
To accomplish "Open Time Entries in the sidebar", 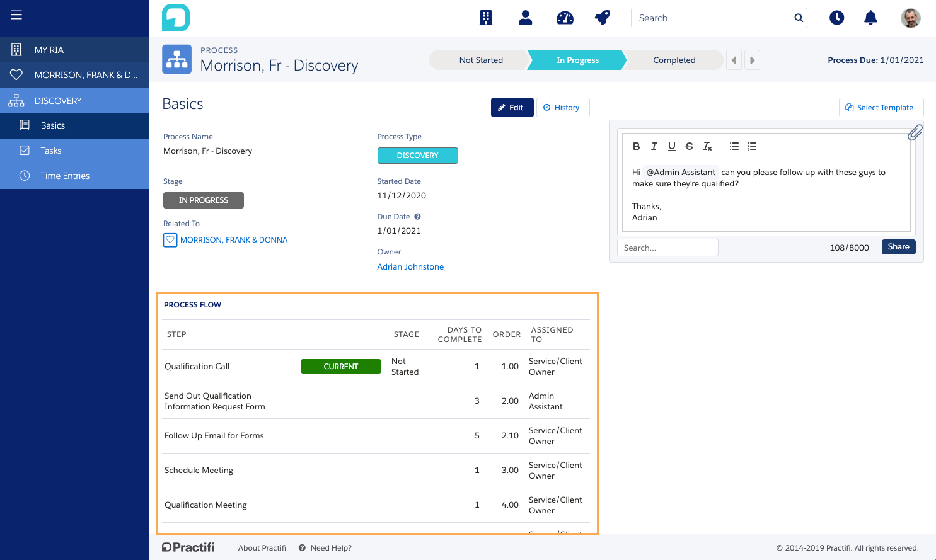I will (74, 176).
